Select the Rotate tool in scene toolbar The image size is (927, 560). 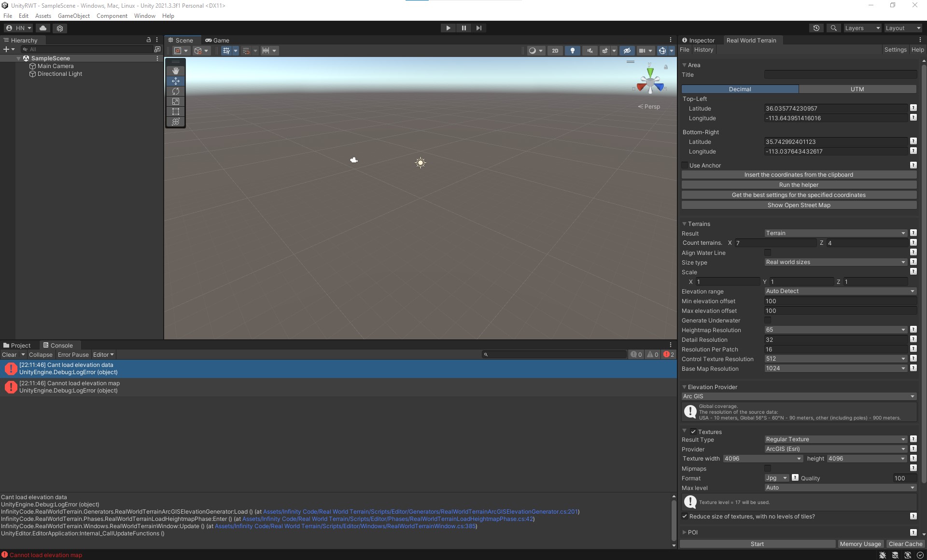[x=176, y=91]
